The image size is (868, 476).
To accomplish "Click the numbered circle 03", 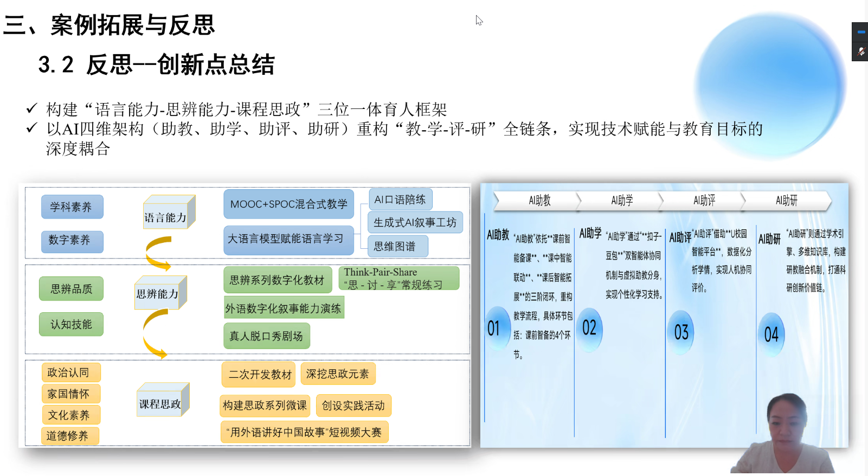I will [681, 332].
